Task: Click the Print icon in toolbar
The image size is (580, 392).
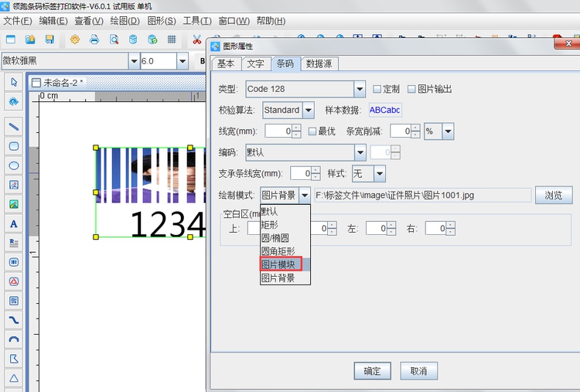Action: point(94,39)
